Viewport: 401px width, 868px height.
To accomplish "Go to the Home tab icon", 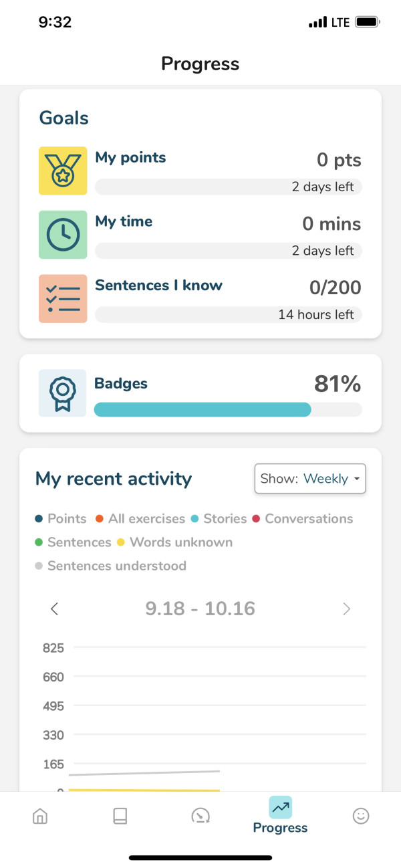I will (40, 816).
